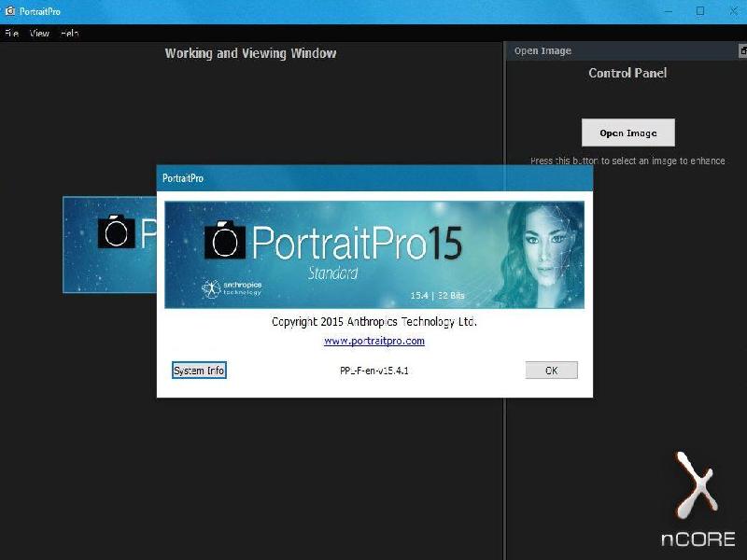Visit the www.portraitpro.com link

(x=374, y=341)
